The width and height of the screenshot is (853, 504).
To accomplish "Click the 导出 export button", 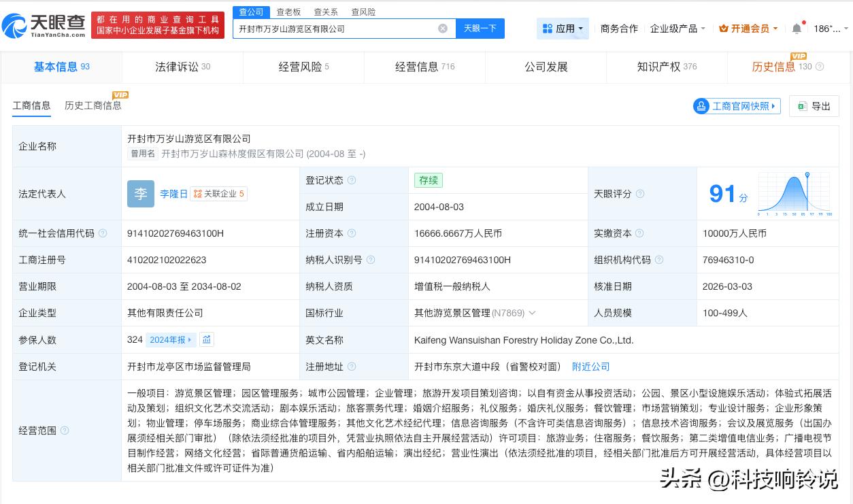I will (x=814, y=106).
